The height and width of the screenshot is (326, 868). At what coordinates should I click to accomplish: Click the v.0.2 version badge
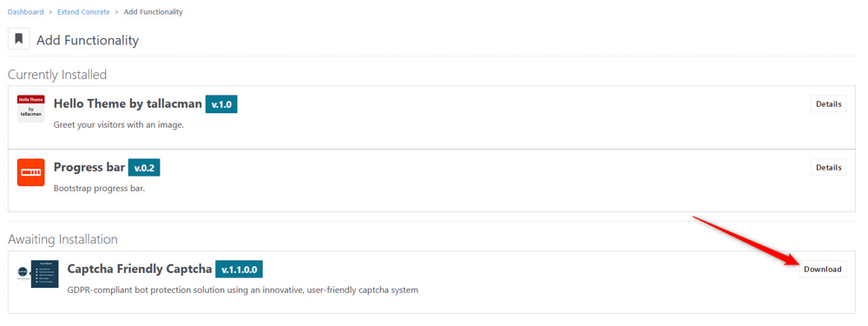[144, 168]
